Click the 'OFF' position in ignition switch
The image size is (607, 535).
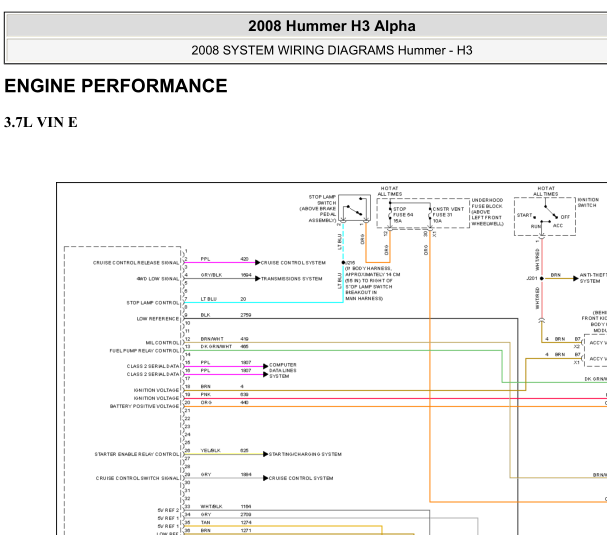click(x=565, y=217)
